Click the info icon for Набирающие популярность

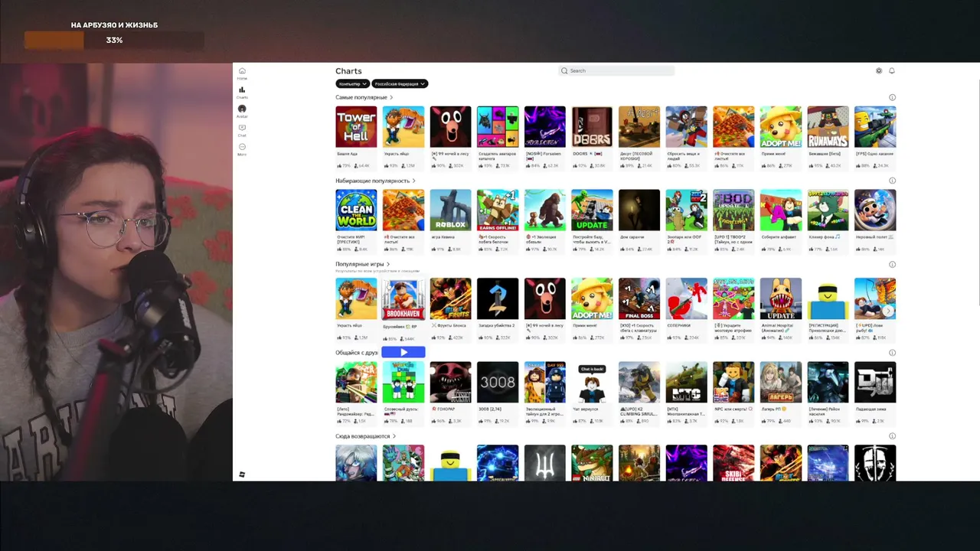pyautogui.click(x=892, y=181)
